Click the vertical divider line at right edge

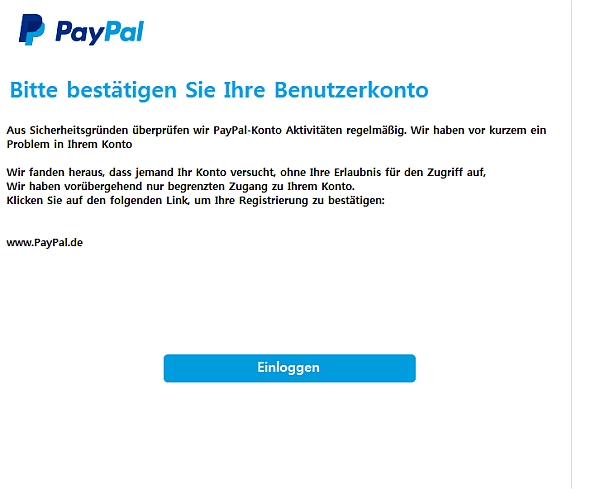click(x=572, y=244)
